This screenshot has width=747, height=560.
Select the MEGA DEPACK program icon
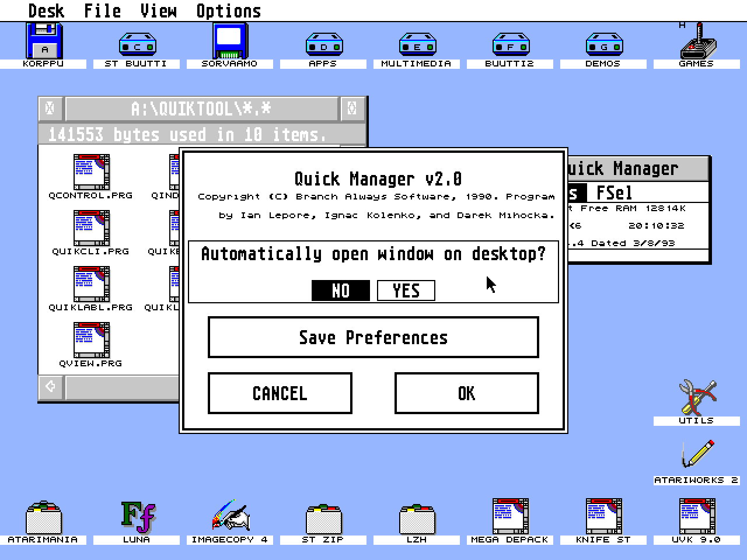tap(511, 516)
